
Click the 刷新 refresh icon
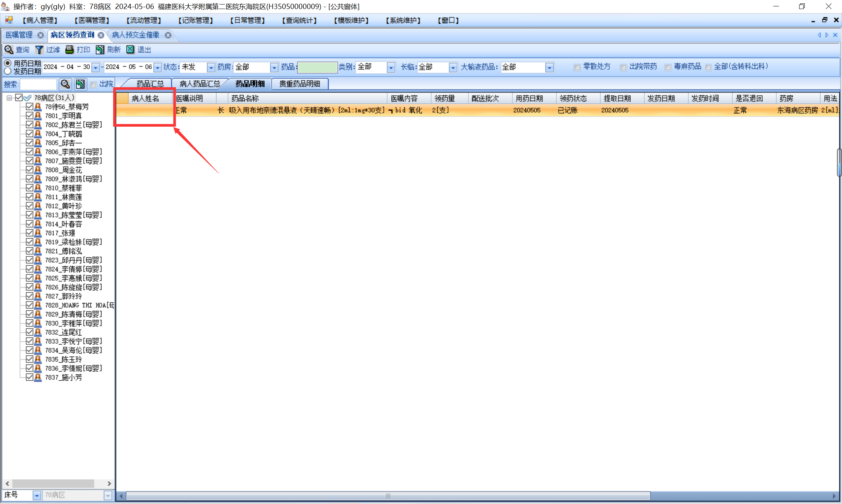(100, 50)
